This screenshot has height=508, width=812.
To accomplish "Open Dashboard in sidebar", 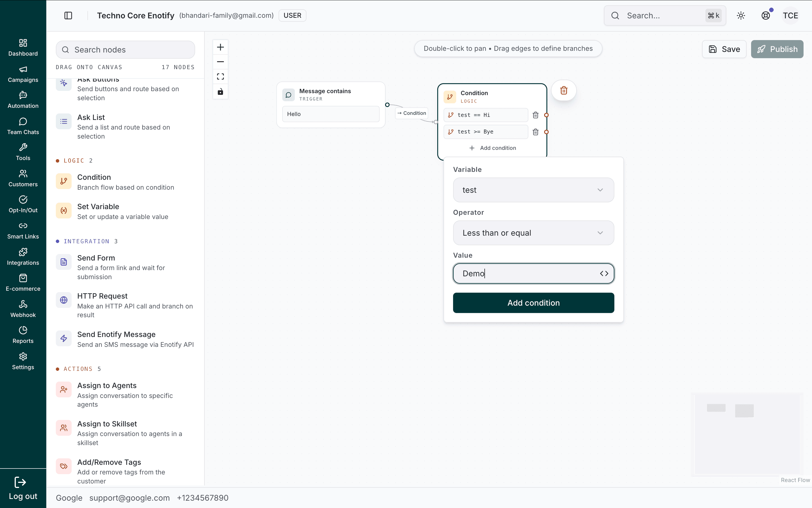I will [x=23, y=48].
